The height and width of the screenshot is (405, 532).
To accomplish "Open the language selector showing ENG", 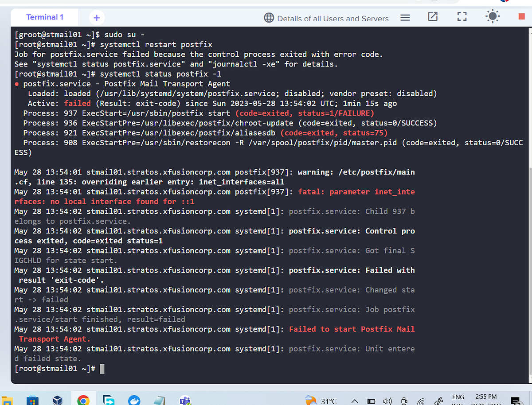I will coord(458,400).
